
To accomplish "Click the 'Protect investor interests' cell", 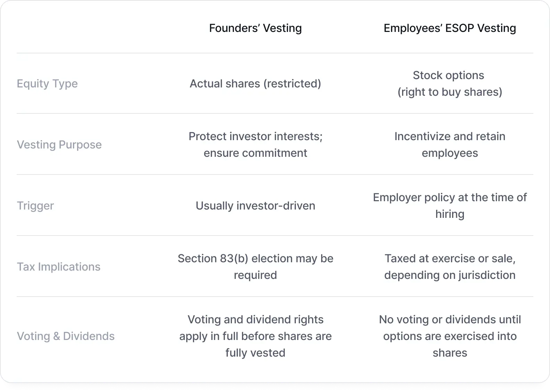I will coord(255,145).
